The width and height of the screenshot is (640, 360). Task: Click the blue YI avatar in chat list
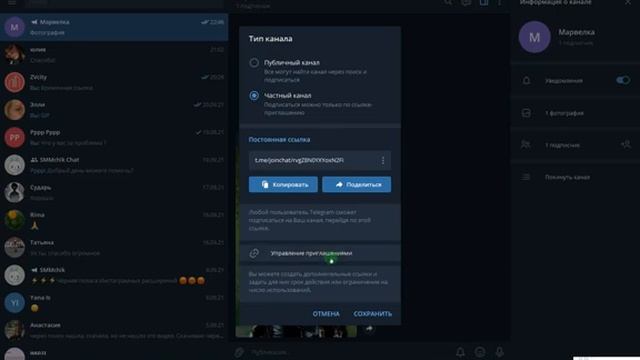coord(14,303)
